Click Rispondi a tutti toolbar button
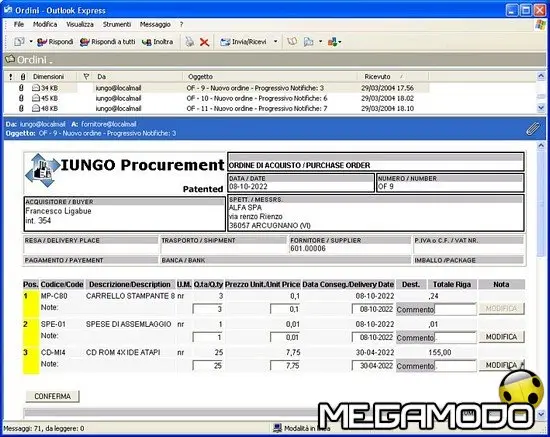 coord(107,42)
